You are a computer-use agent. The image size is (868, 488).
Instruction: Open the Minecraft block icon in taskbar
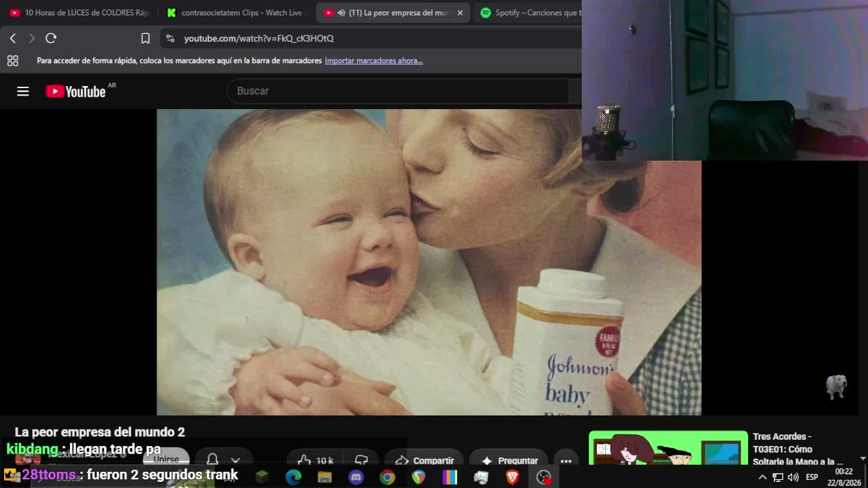(x=262, y=477)
